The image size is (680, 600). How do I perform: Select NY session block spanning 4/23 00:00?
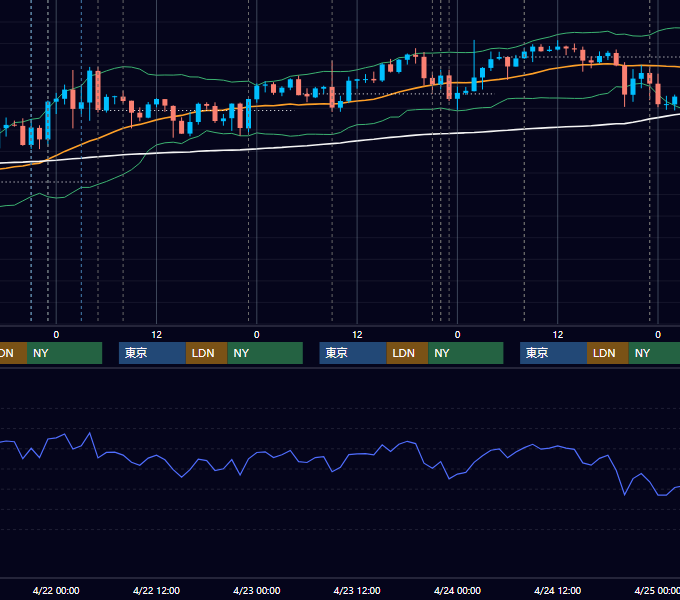265,353
